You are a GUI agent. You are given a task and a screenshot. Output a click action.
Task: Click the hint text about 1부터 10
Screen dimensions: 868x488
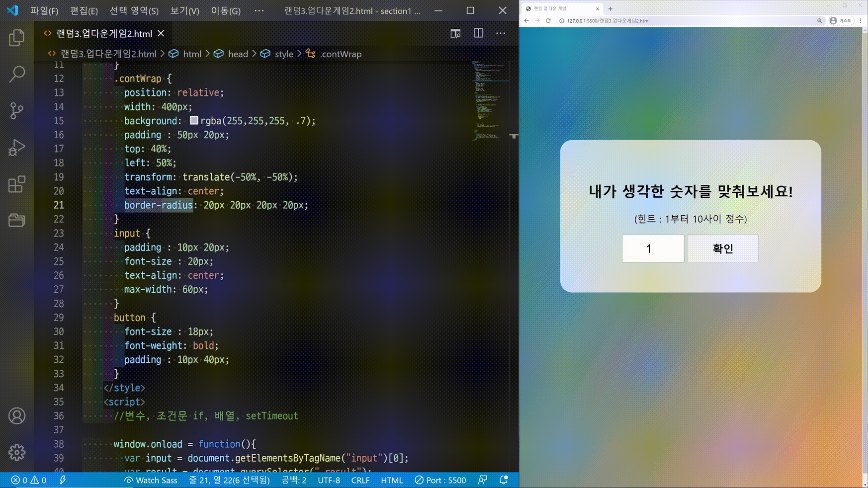(691, 219)
